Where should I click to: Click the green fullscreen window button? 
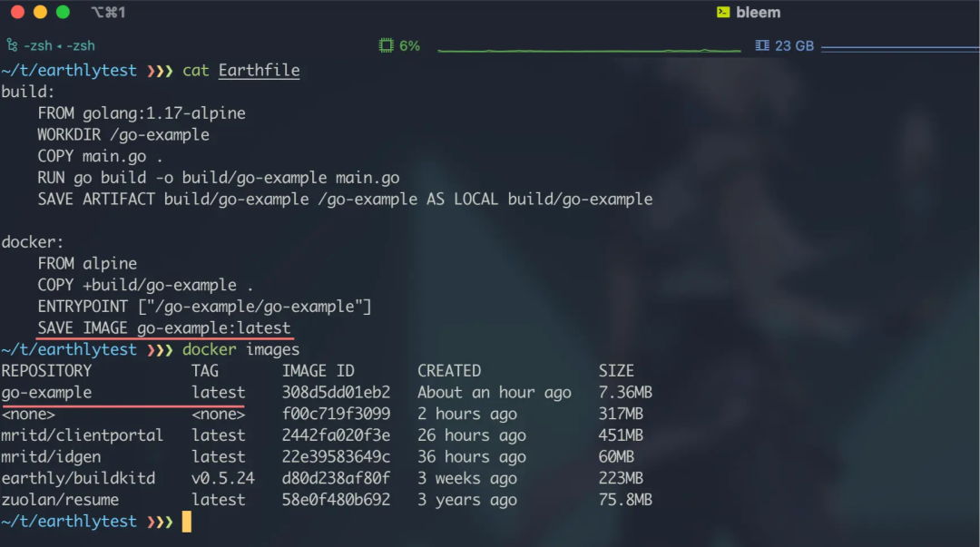coord(64,12)
